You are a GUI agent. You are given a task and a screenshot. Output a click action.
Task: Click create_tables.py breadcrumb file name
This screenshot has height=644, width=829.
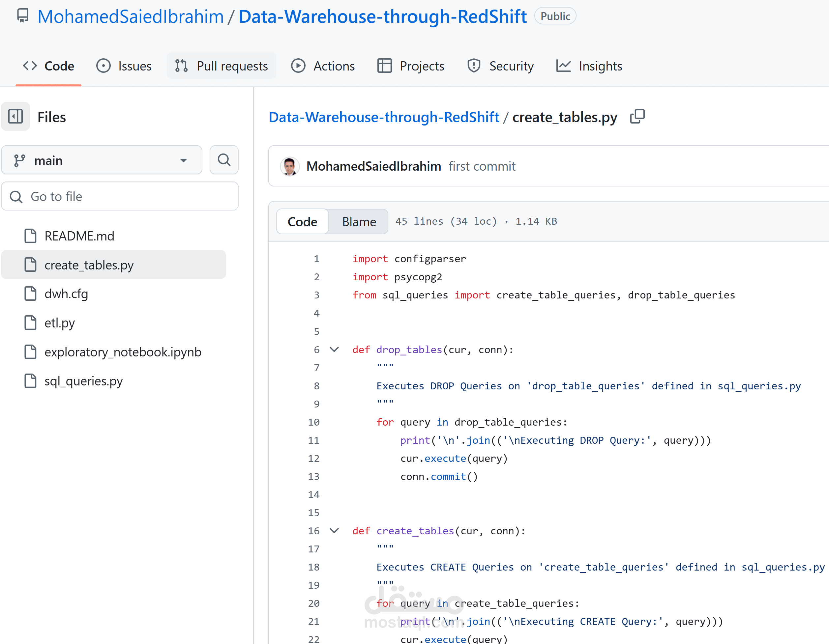pyautogui.click(x=564, y=117)
